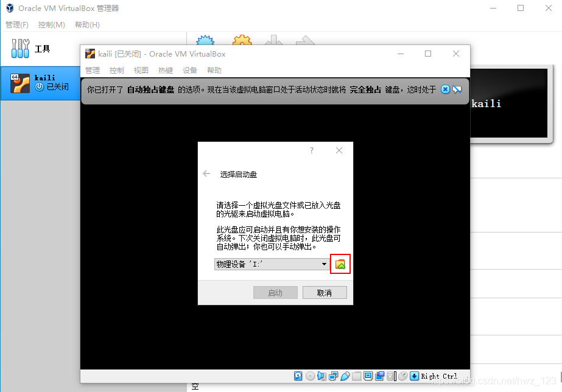Click the Tools icon in the manager sidebar
Screen dimensions: 562x392
tap(20, 48)
